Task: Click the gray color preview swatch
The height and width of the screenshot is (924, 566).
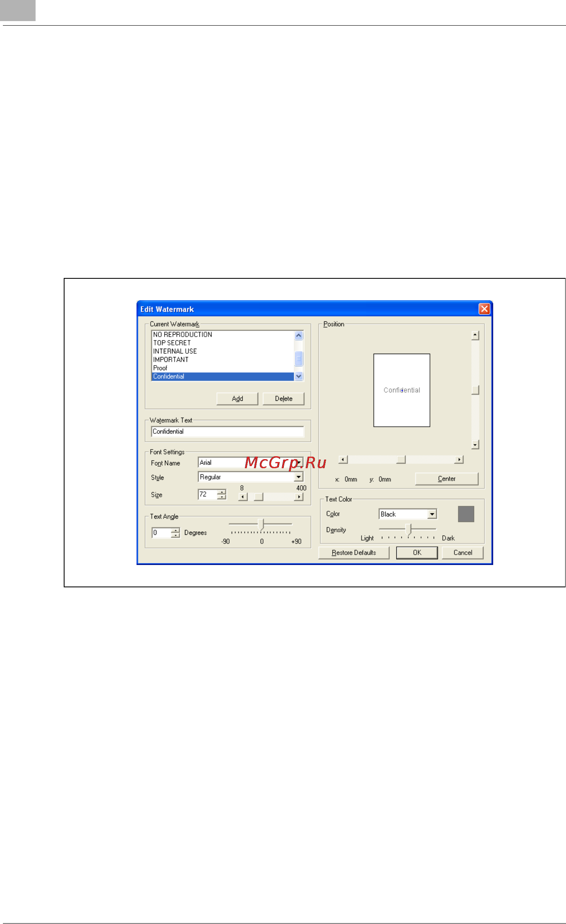Action: (466, 514)
